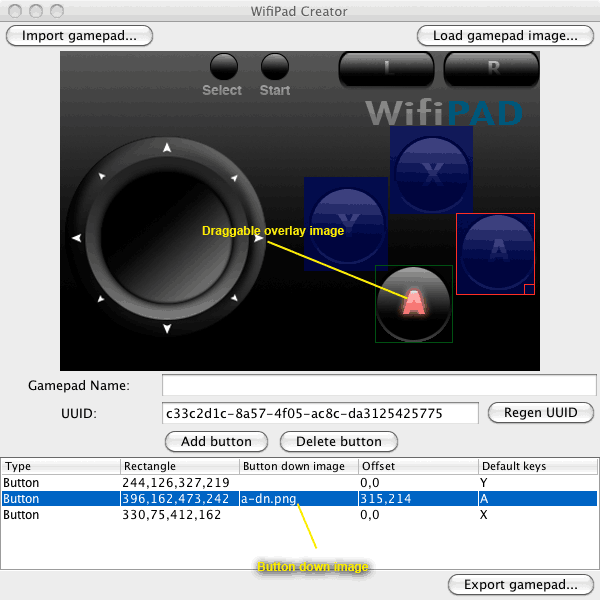
Task: Click the center of the analog stick
Action: coord(167,237)
